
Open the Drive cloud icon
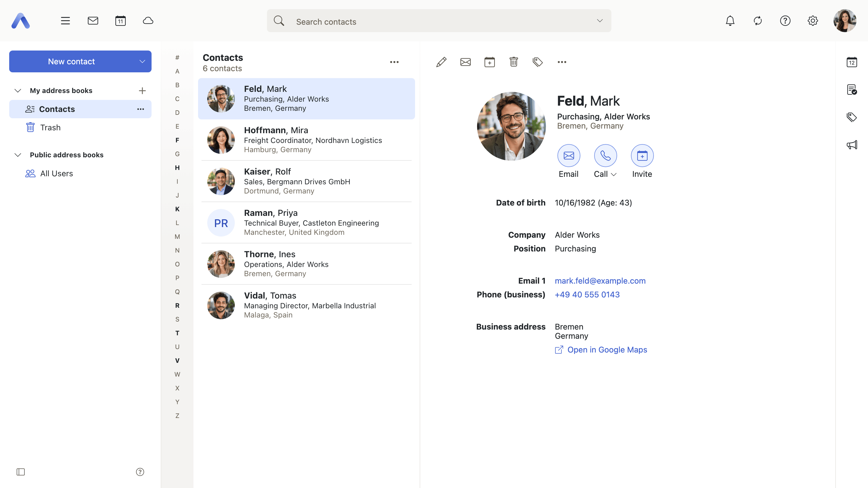[148, 21]
